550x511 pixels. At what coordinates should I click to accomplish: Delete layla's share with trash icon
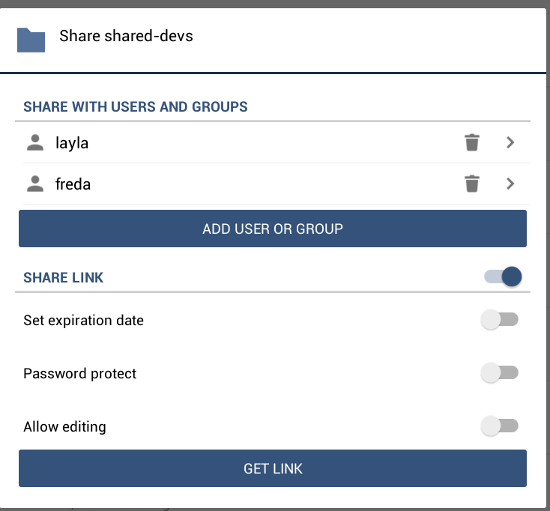pos(472,142)
